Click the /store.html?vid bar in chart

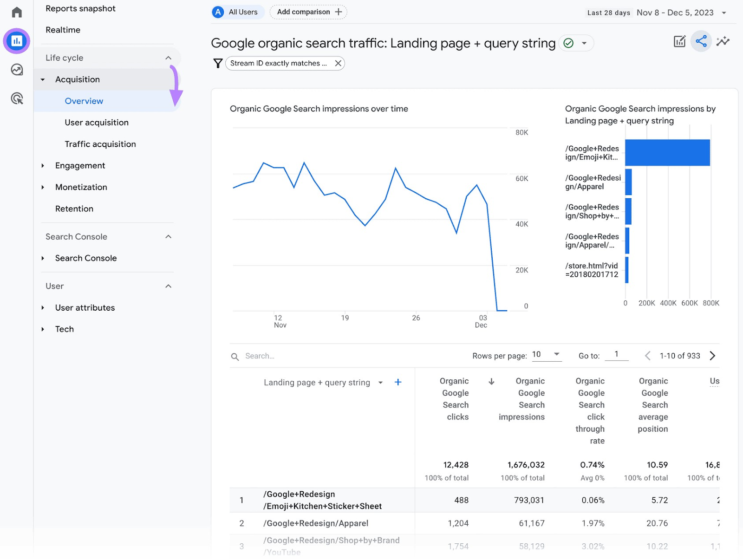click(x=627, y=270)
